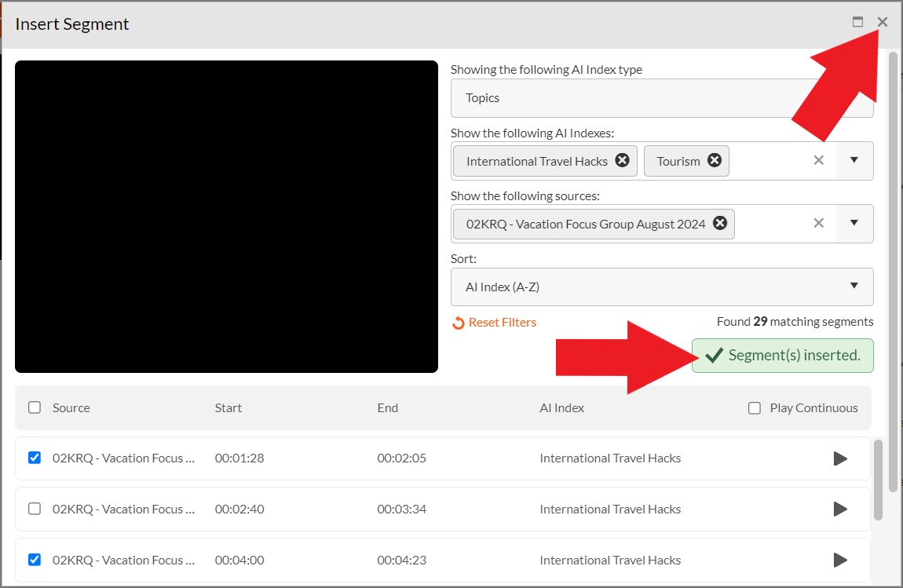Open the AI Index type Topics dropdown
903x588 pixels.
tap(662, 98)
